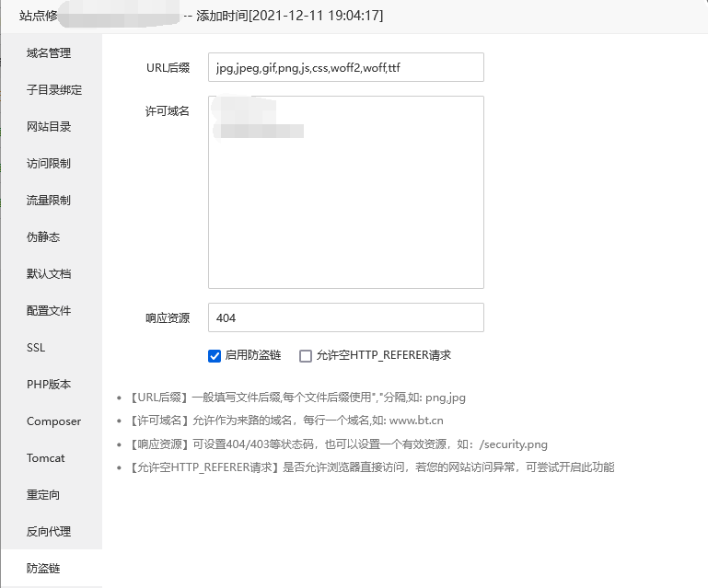Image resolution: width=708 pixels, height=588 pixels.
Task: Enable 允许空HTTP_REFERER请求 checkbox
Action: point(306,356)
